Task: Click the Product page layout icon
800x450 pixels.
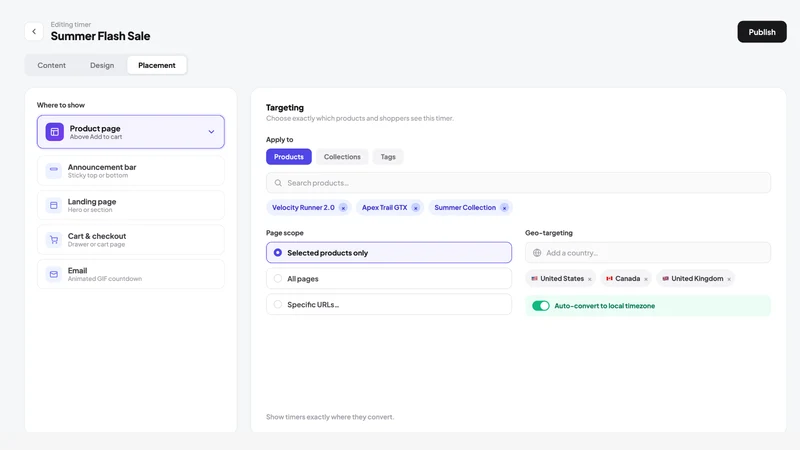Action: (x=55, y=132)
